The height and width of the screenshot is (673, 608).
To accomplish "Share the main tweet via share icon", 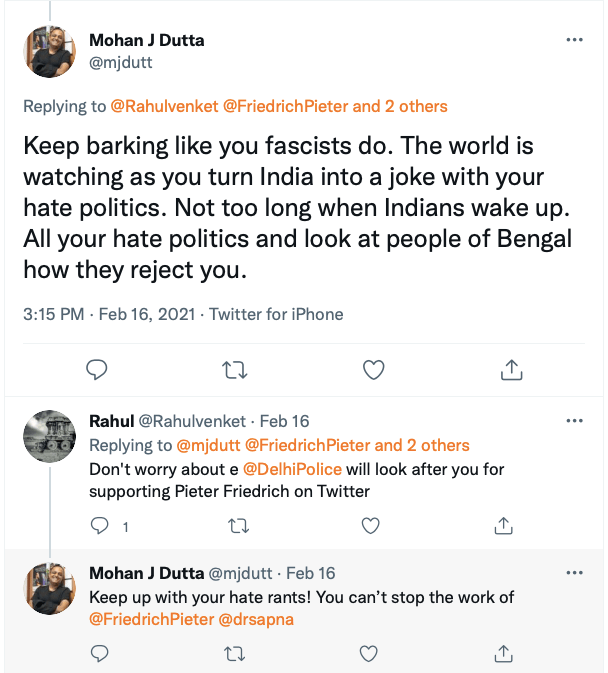I will [x=510, y=370].
